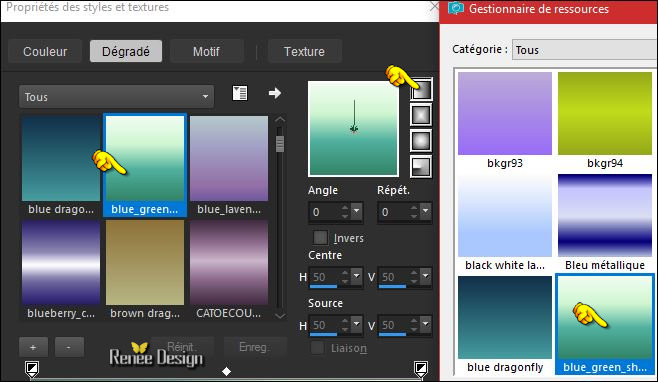
Task: Select the linear gradient style icon
Action: (421, 89)
